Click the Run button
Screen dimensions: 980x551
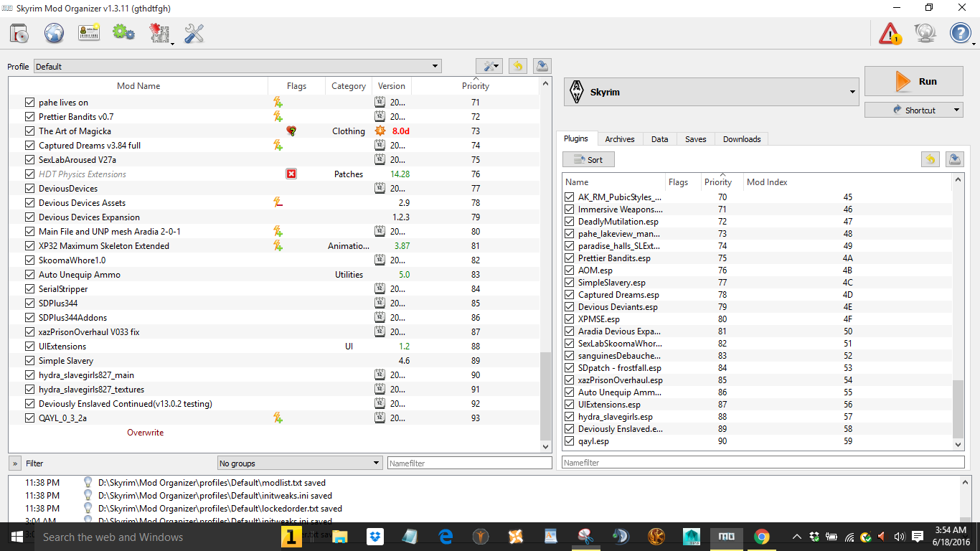[914, 81]
